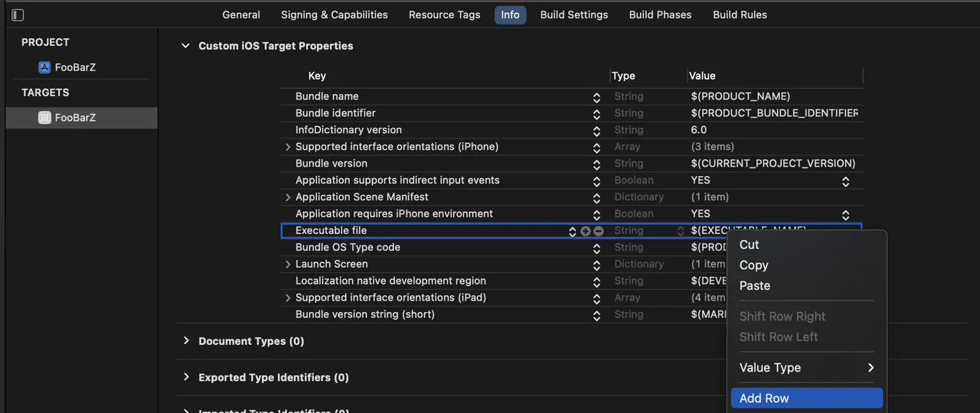
Task: Choose Add Row from context menu
Action: pyautogui.click(x=807, y=398)
